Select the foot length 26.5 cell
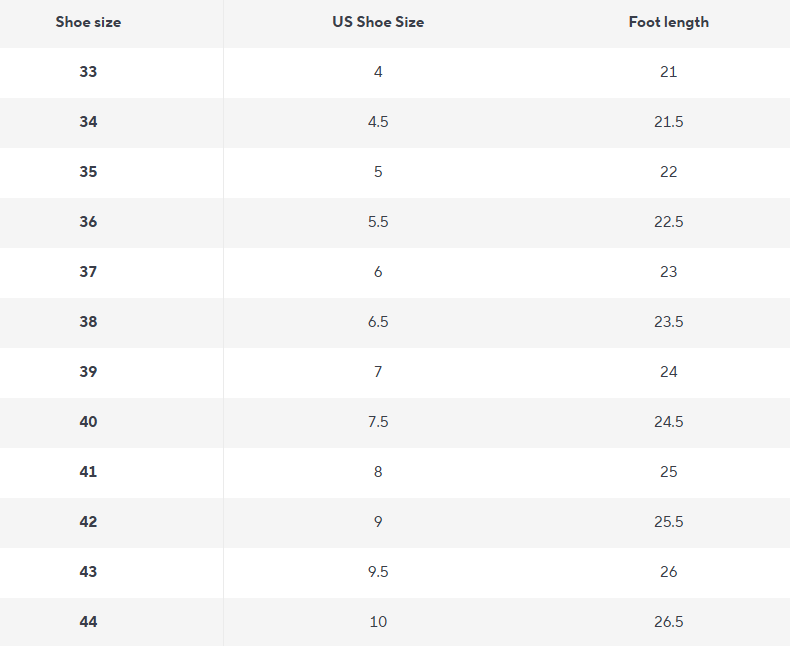790x646 pixels. (x=668, y=622)
